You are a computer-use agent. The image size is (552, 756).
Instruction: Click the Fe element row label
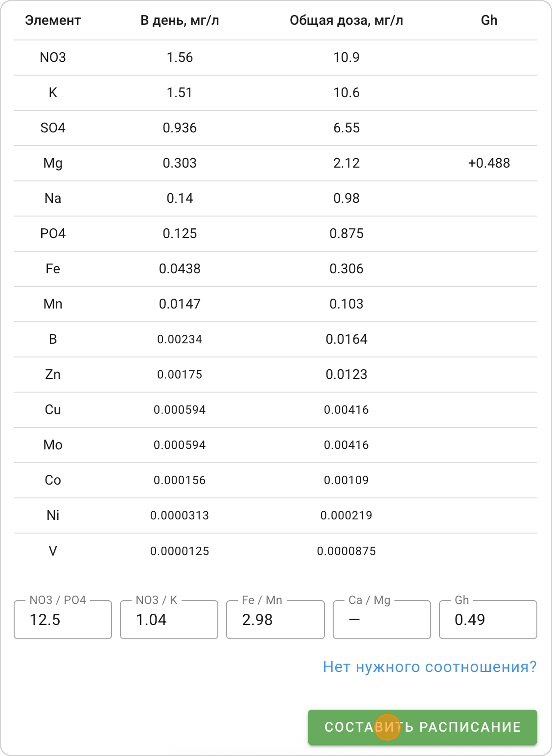pyautogui.click(x=53, y=268)
